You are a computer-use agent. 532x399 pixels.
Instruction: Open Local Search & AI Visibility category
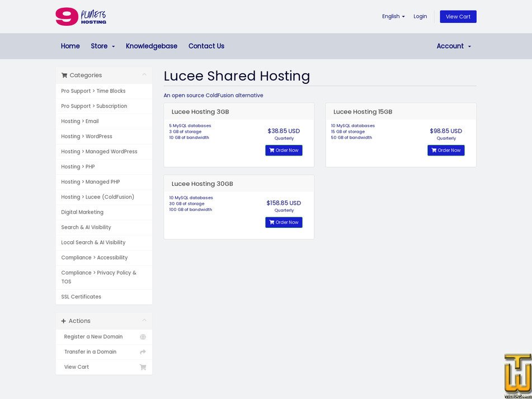tap(104, 242)
